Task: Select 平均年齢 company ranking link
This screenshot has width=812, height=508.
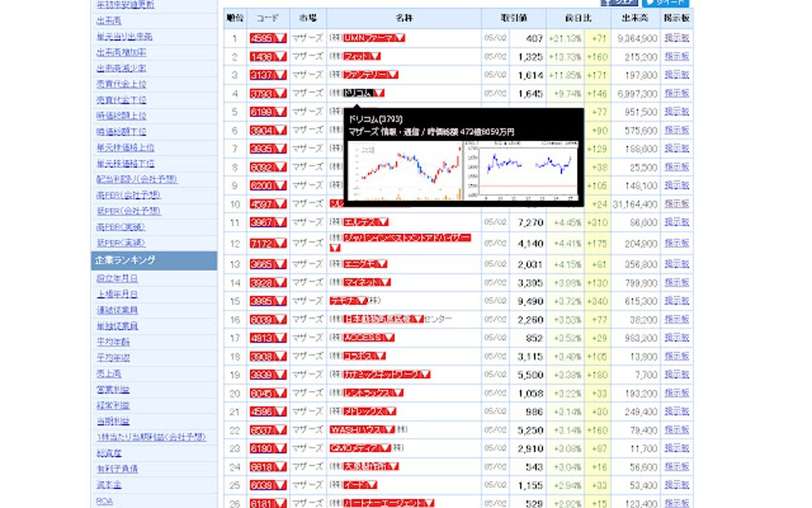Action: tap(113, 342)
